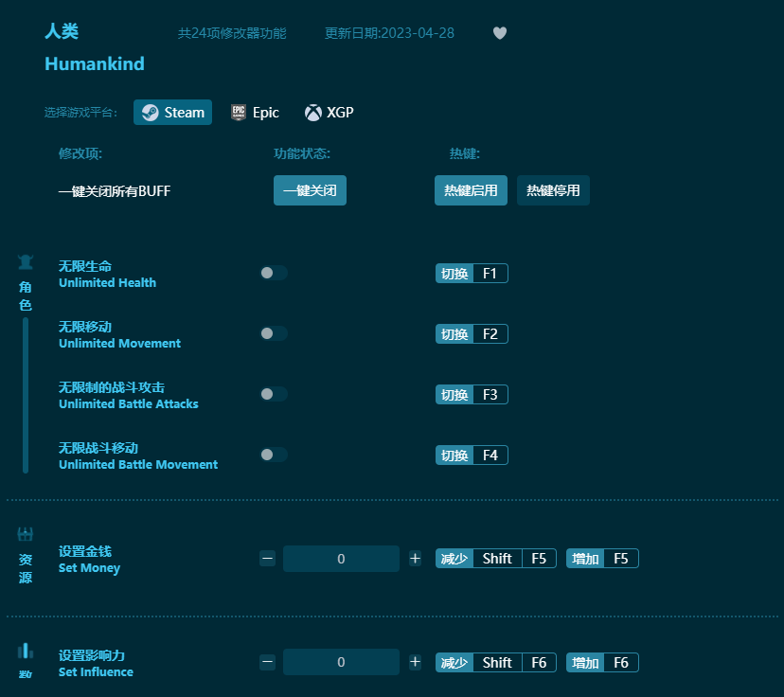Switch to the Epic platform tab
The width and height of the screenshot is (784, 697).
pyautogui.click(x=255, y=112)
